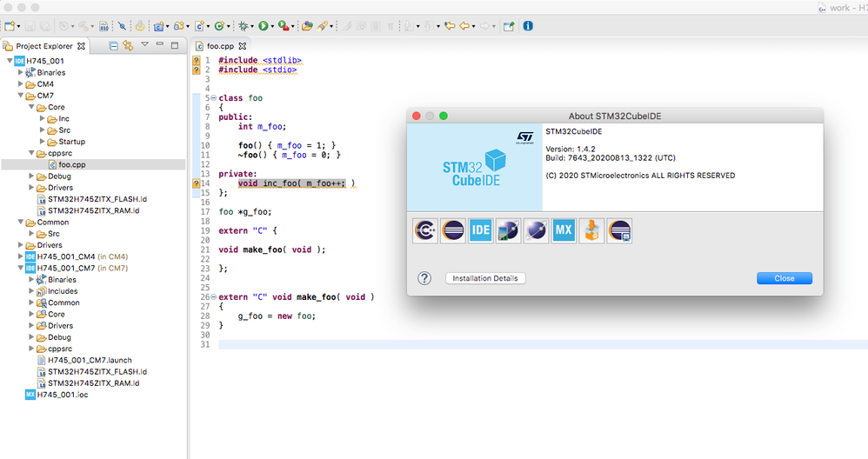
Task: Maximize the Project Explorer view
Action: click(x=175, y=45)
